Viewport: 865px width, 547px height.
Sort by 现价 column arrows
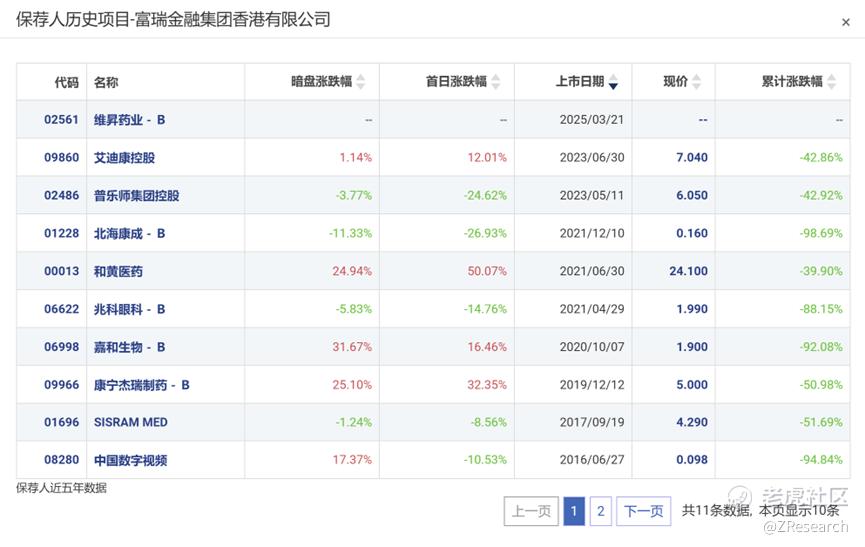pyautogui.click(x=696, y=82)
